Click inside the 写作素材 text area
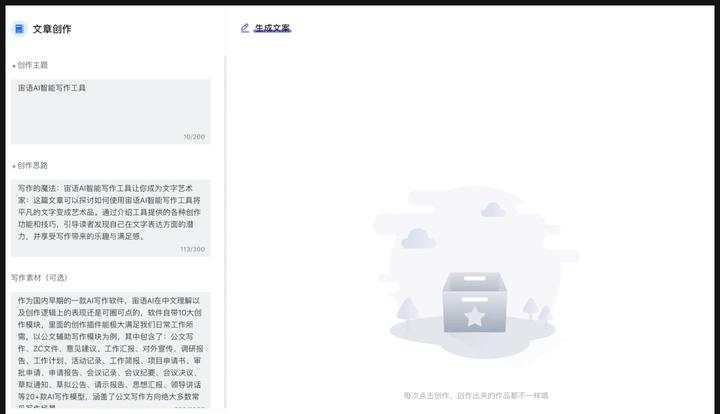Image resolution: width=720 pixels, height=414 pixels. pyautogui.click(x=111, y=350)
